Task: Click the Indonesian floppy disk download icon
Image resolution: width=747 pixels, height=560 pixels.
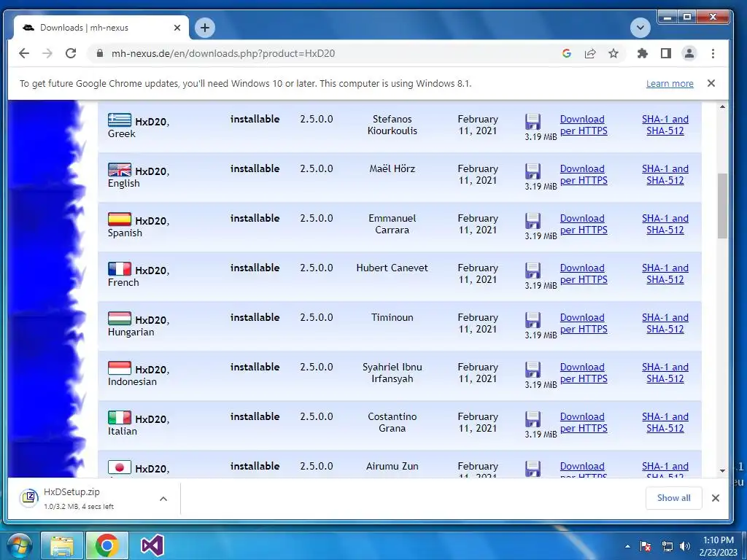Action: (533, 370)
